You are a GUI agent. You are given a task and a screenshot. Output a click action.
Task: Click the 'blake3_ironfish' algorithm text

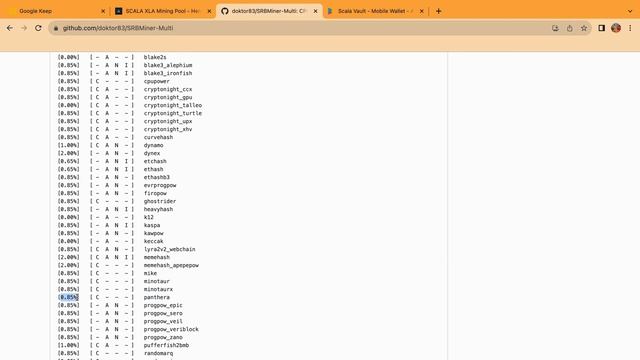(x=168, y=73)
